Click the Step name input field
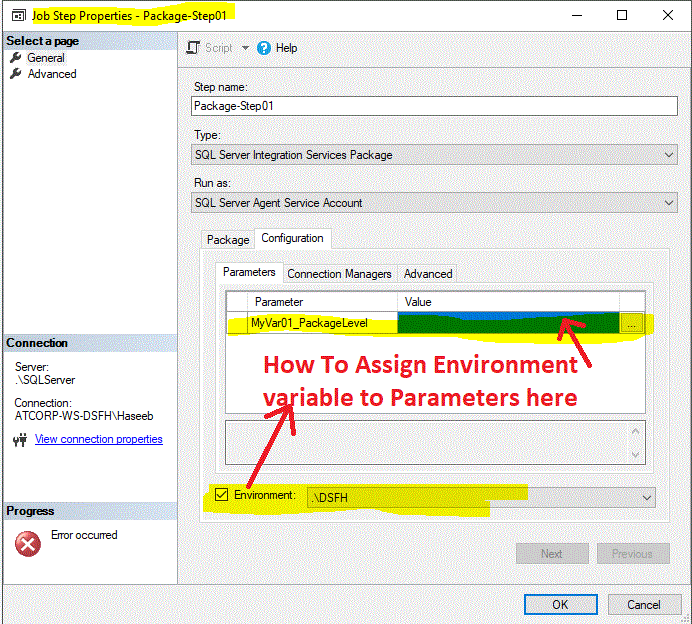This screenshot has width=692, height=624. pyautogui.click(x=434, y=106)
